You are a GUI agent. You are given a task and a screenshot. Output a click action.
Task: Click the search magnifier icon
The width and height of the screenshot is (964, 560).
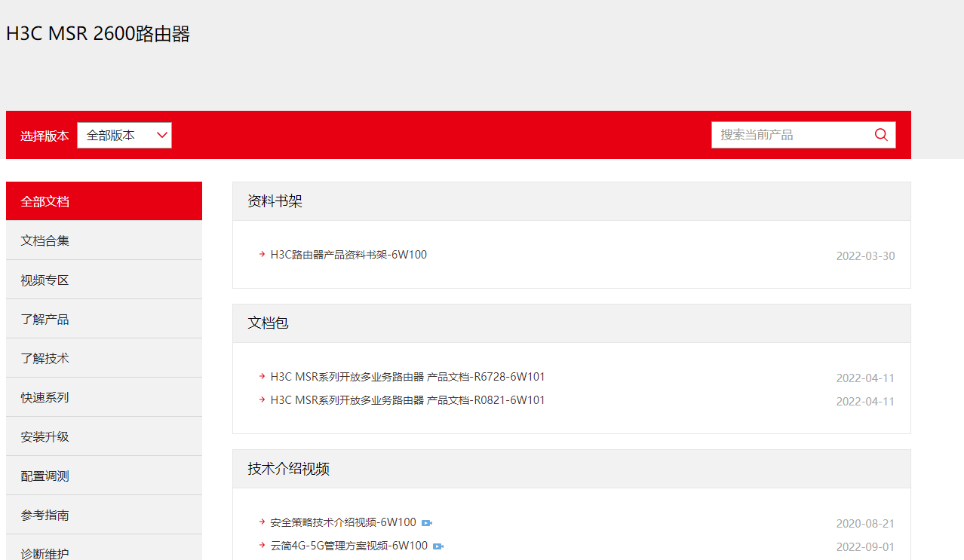pos(881,135)
